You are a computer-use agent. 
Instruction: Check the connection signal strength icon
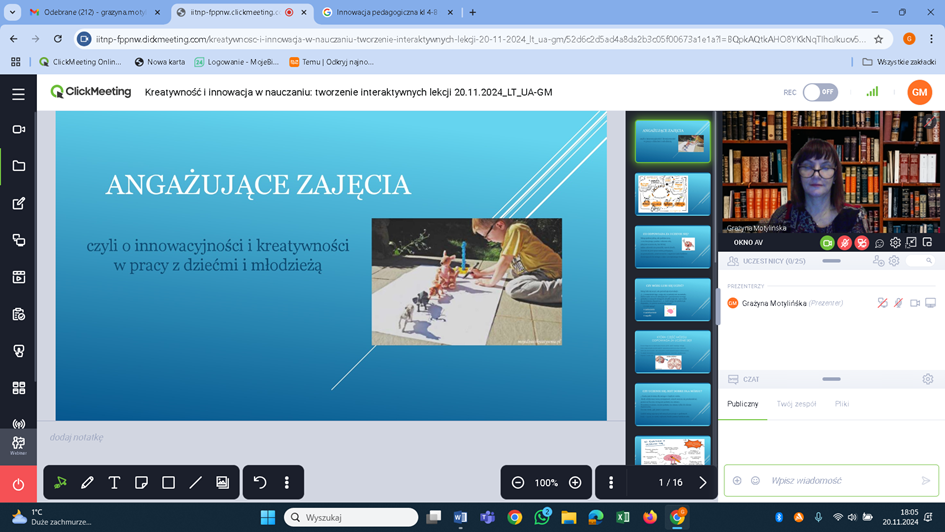872,92
